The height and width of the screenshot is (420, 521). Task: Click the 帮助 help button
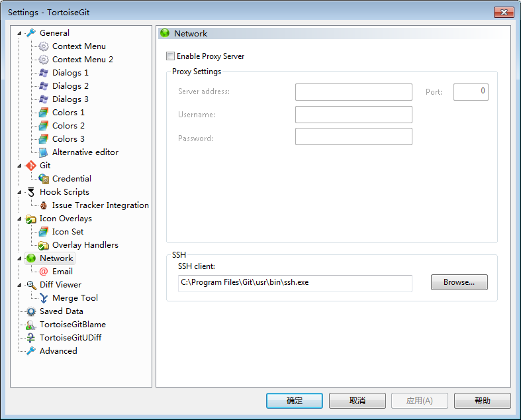482,401
